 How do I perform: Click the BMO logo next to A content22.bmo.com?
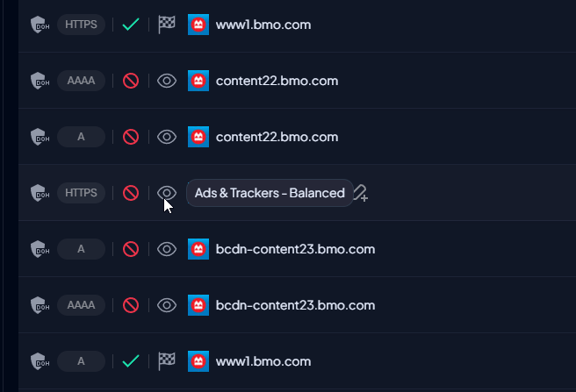tap(198, 137)
